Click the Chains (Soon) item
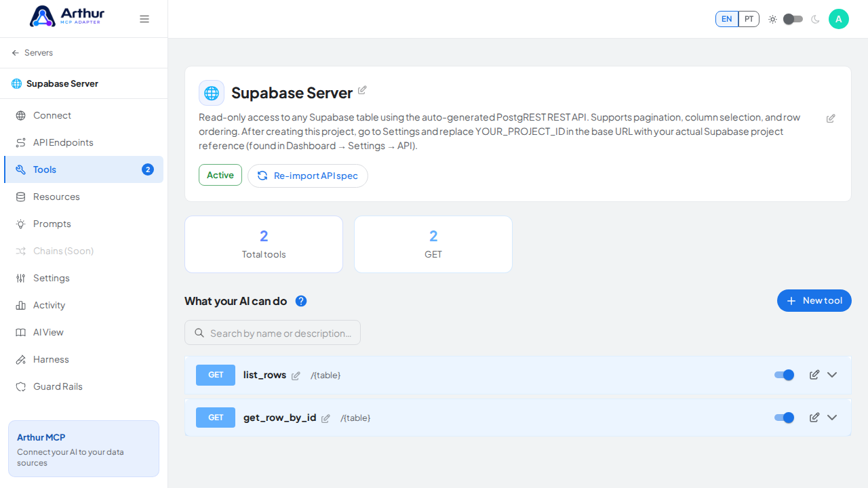 point(83,251)
